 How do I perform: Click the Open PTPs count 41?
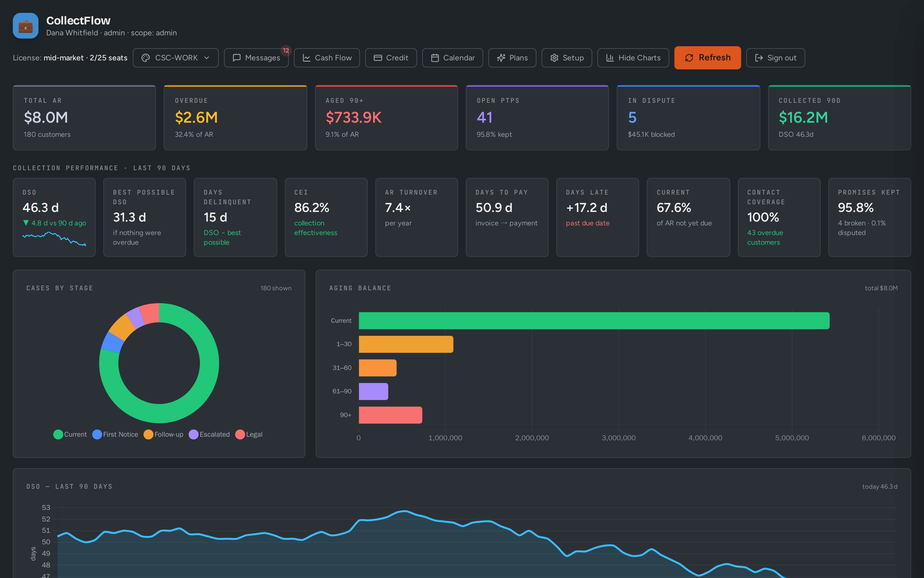(x=484, y=117)
